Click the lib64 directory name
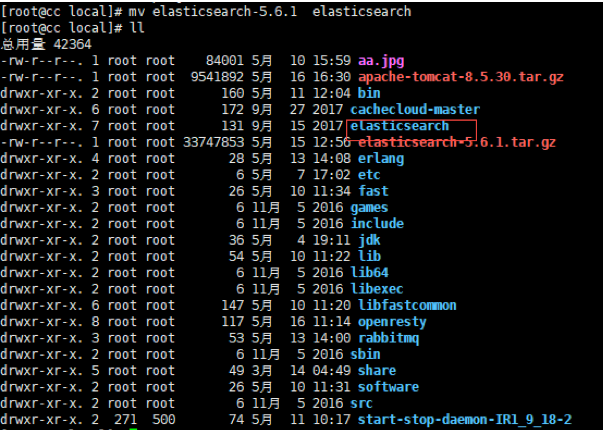This screenshot has width=603, height=430. tap(369, 272)
